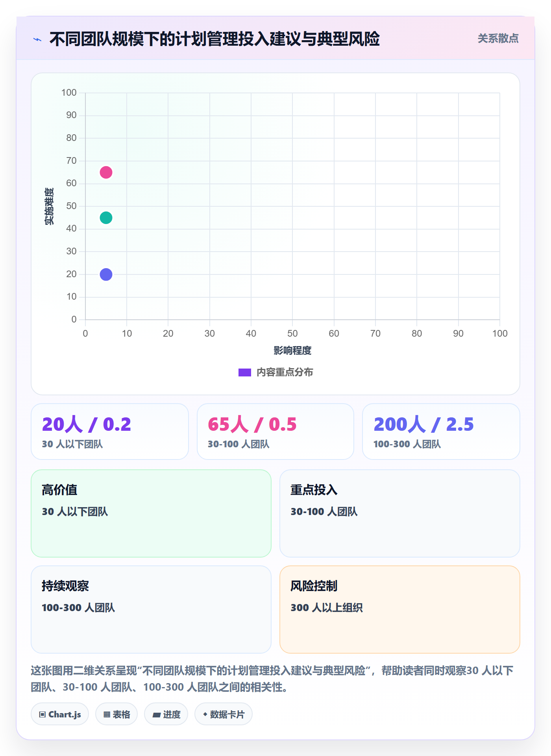Screen dimensions: 551x756
Task: Click the 200人 / 2.5 stat value
Action: click(423, 424)
